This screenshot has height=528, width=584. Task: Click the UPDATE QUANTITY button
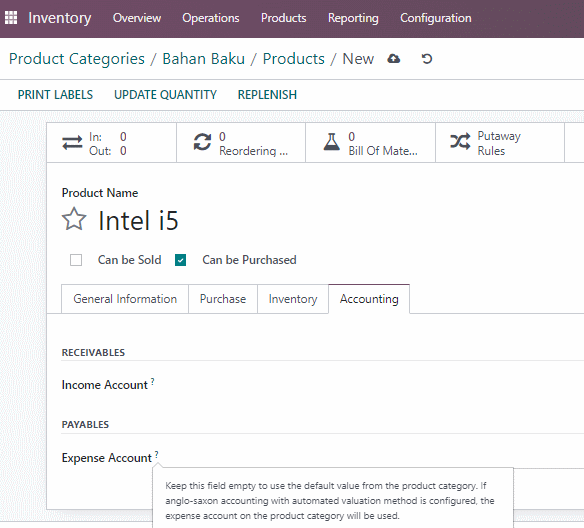(165, 95)
